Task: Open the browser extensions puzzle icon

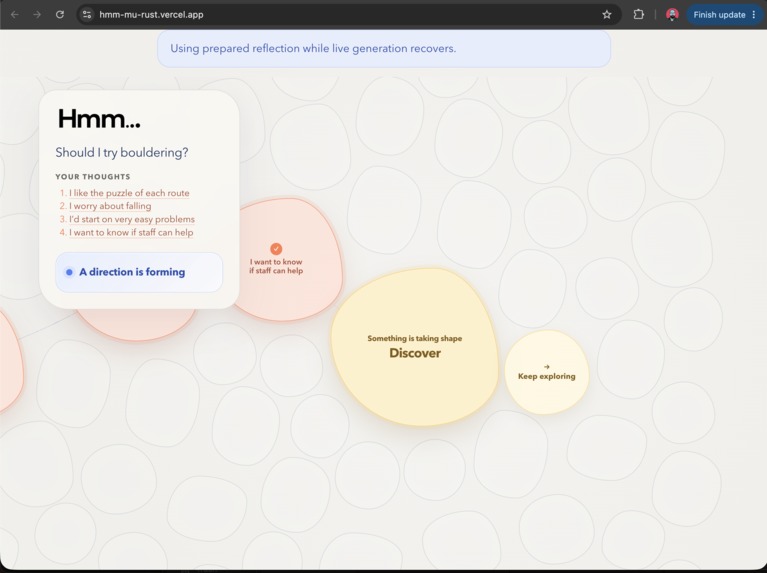Action: [638, 15]
